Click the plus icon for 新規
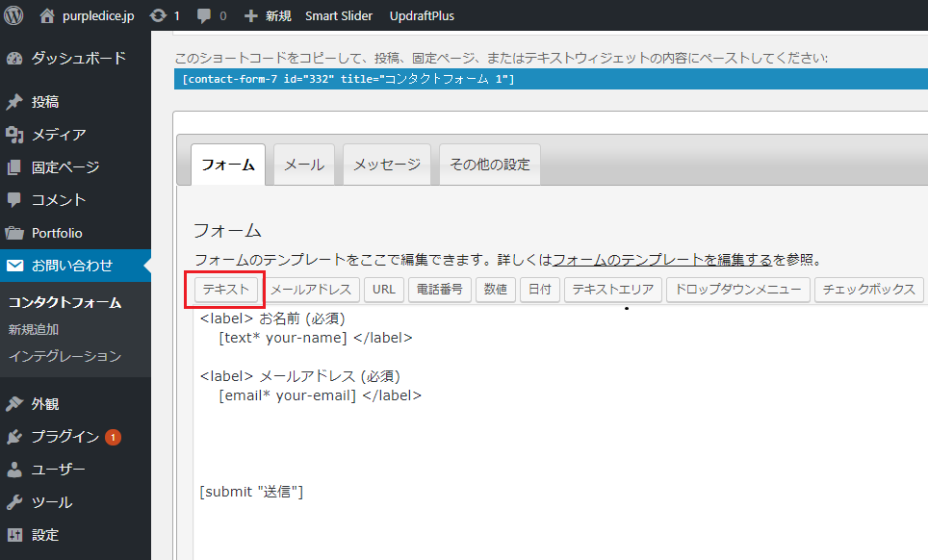 251,16
